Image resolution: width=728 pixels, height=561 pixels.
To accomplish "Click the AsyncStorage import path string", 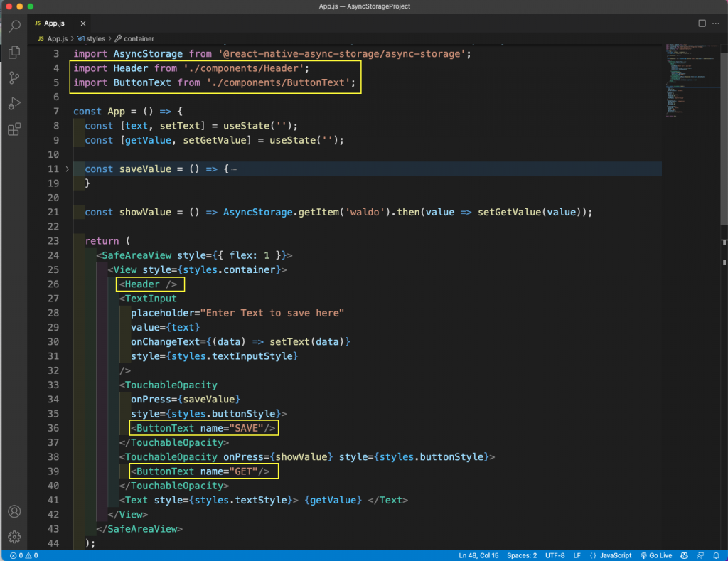I will coord(342,54).
